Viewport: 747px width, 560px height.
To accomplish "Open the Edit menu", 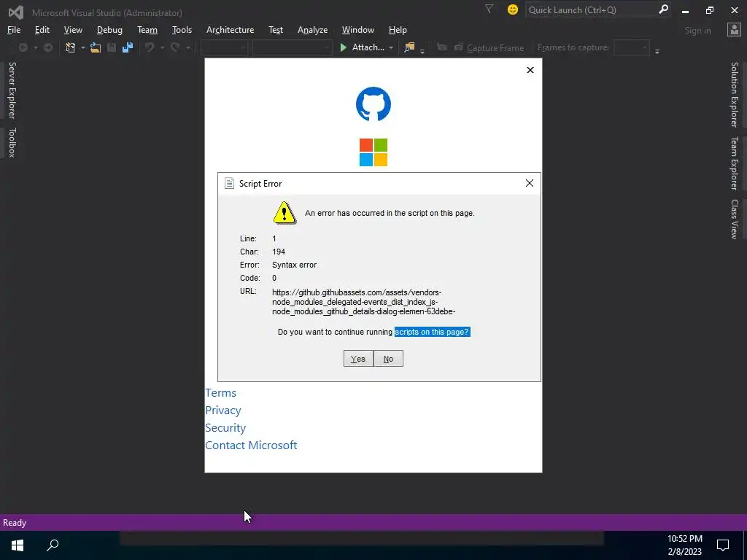I will (x=42, y=29).
